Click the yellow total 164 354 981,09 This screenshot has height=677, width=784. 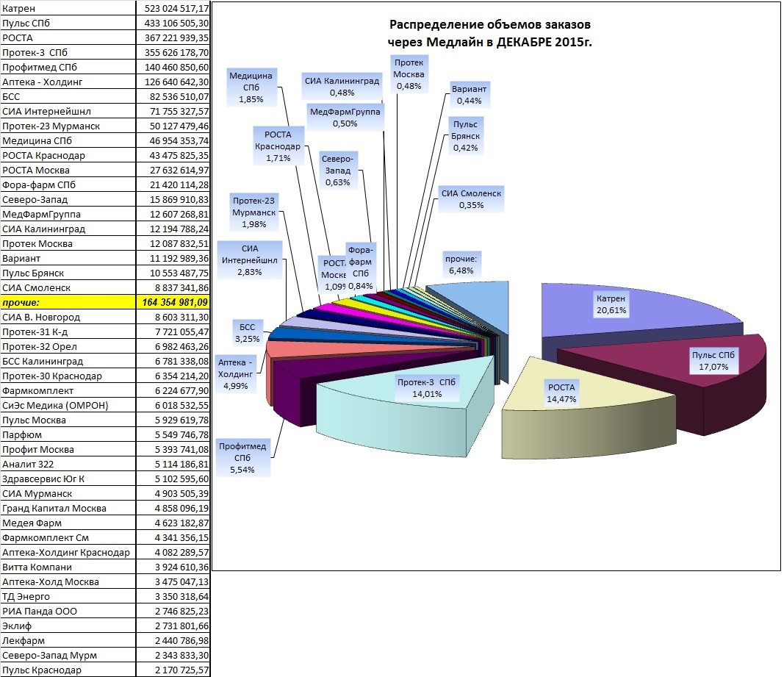click(x=173, y=302)
